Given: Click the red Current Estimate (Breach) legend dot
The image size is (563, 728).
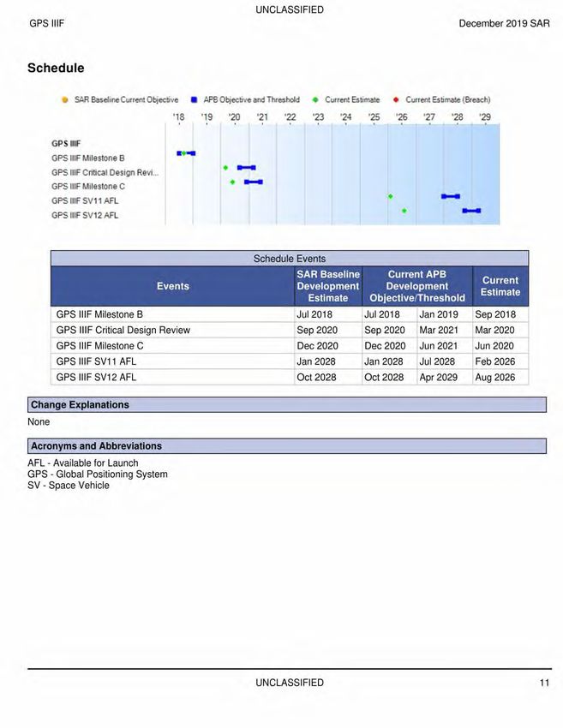Looking at the screenshot, I should click(396, 100).
